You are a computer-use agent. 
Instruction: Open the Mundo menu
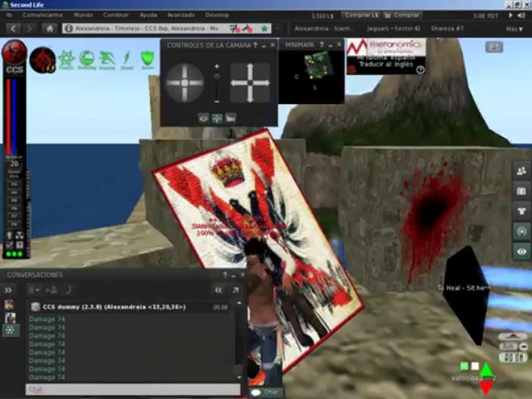tap(83, 16)
